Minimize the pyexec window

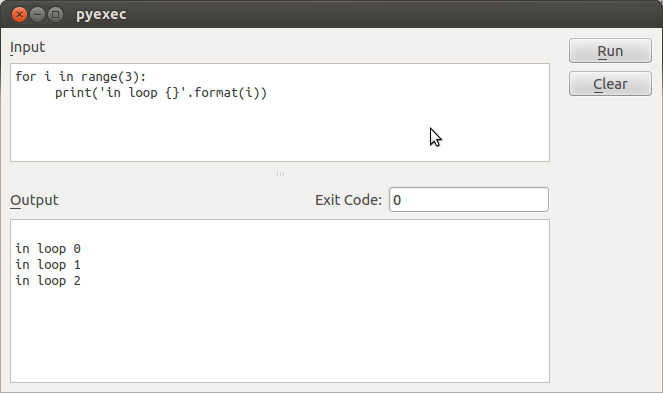click(x=37, y=14)
